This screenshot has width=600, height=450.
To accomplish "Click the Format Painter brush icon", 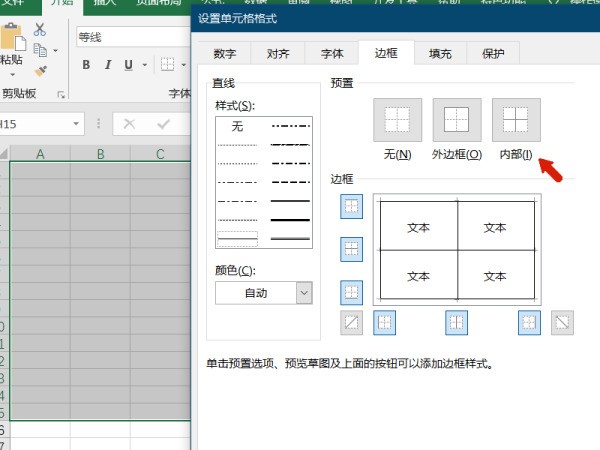I will pyautogui.click(x=40, y=70).
